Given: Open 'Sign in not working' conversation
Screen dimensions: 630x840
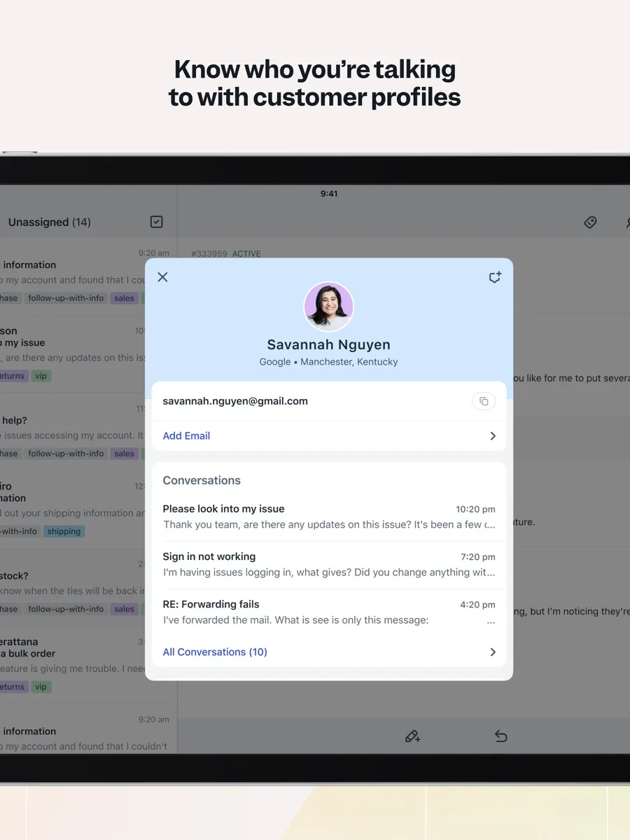Looking at the screenshot, I should coord(329,564).
